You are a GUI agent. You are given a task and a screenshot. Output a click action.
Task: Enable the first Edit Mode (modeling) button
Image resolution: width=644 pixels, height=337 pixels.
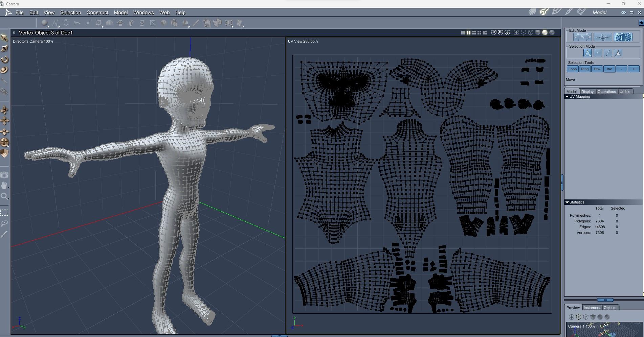[582, 37]
